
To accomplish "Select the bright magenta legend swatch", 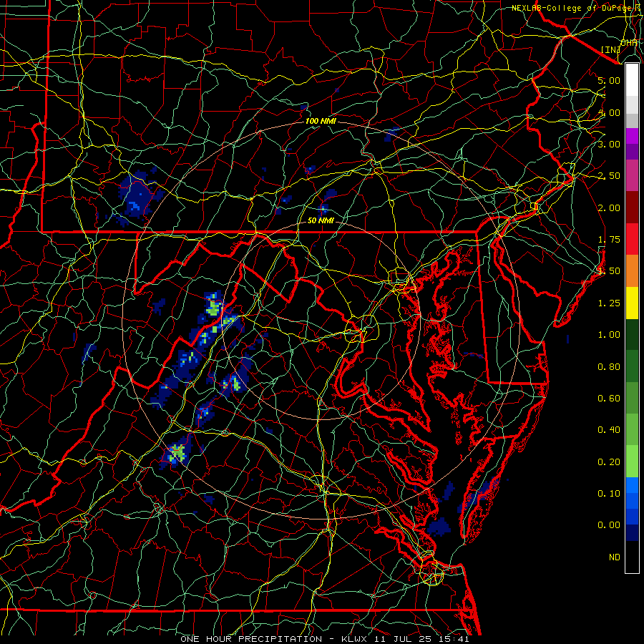I will (632, 136).
